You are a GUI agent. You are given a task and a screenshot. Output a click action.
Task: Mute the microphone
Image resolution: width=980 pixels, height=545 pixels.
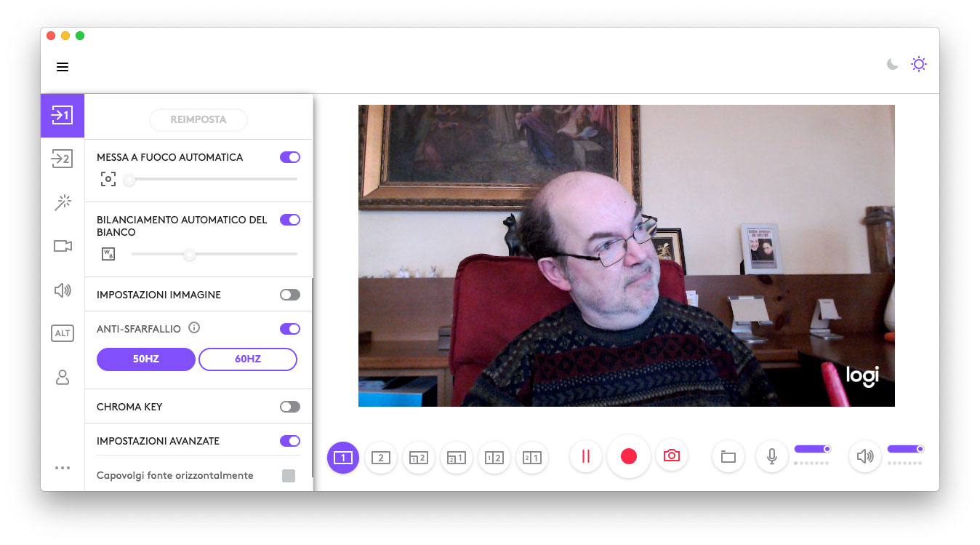[772, 457]
